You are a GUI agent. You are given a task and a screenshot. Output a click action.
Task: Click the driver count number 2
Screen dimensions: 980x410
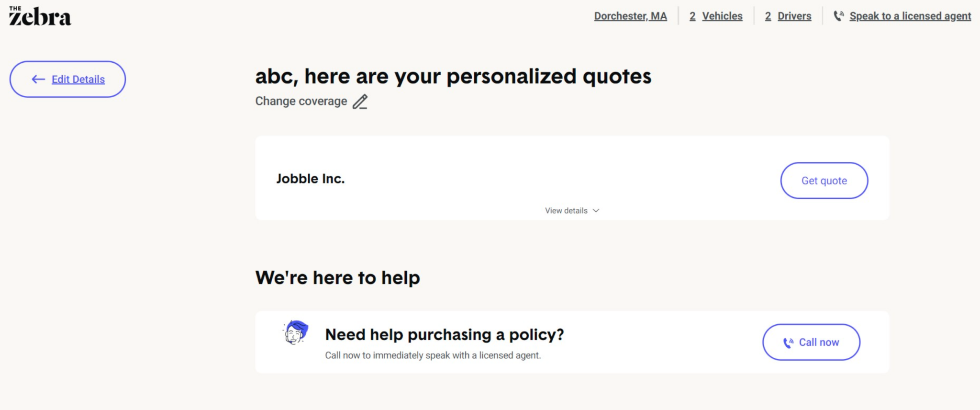click(x=768, y=16)
